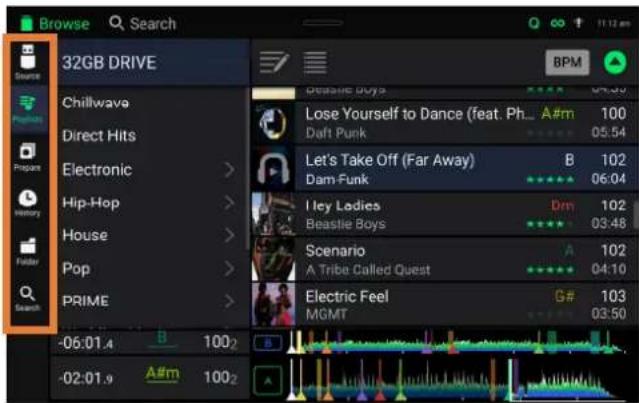639x403 pixels.
Task: Select the House playlist folder
Action: [x=85, y=235]
